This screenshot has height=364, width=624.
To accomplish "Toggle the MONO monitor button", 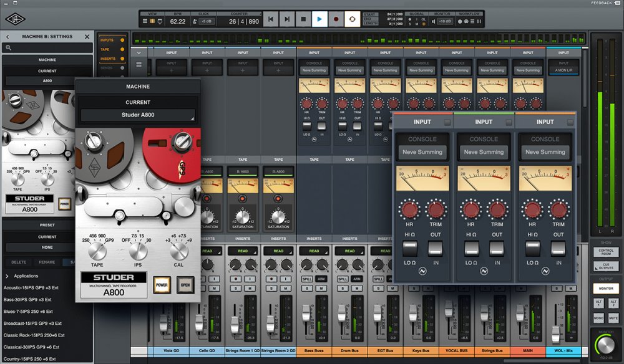I will [x=598, y=318].
